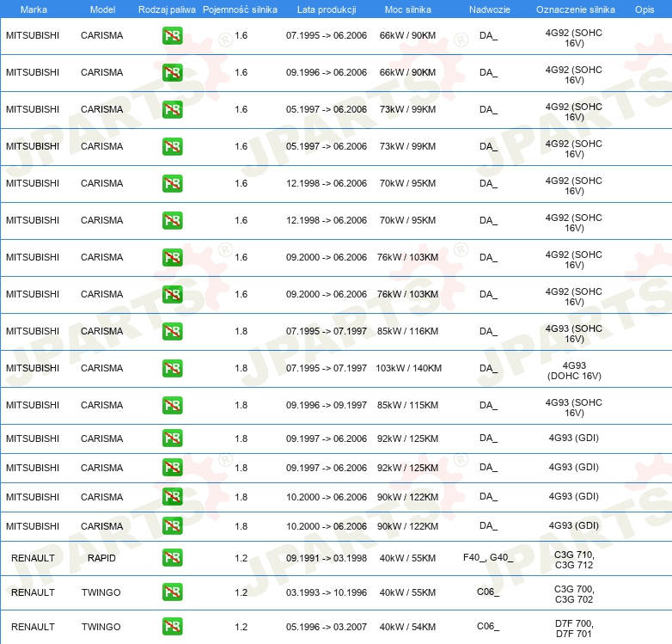Image resolution: width=672 pixels, height=644 pixels.
Task: Select body code F40_, G40_
Action: point(488,557)
